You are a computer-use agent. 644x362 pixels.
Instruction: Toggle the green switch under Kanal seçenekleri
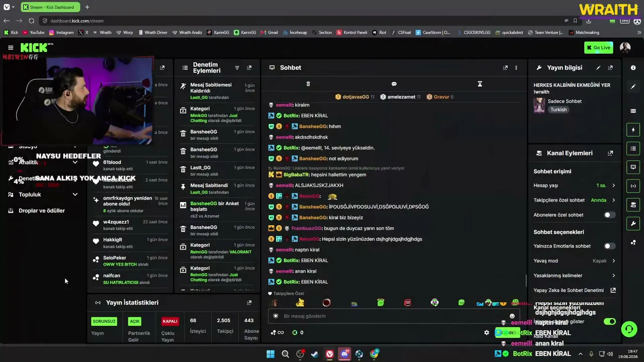609,321
